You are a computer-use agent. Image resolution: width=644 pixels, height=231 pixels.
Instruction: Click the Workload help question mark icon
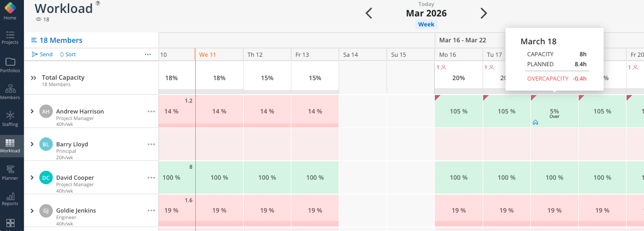98,3
